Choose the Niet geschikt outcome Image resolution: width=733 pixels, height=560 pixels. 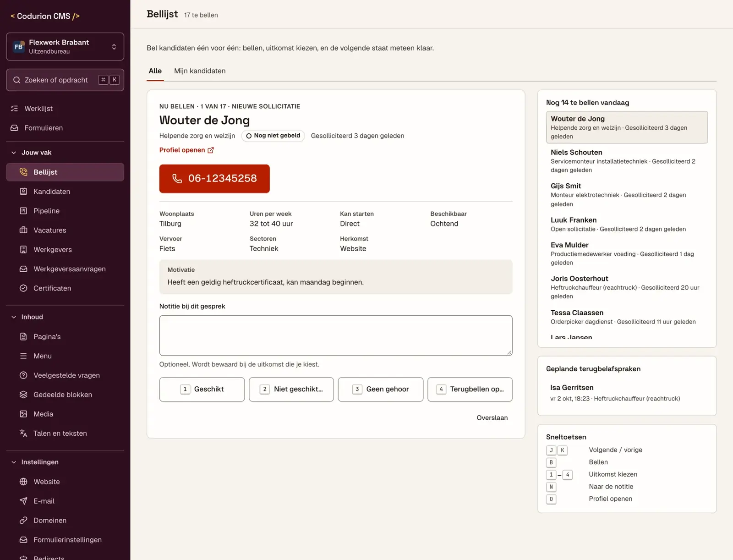[x=291, y=390]
